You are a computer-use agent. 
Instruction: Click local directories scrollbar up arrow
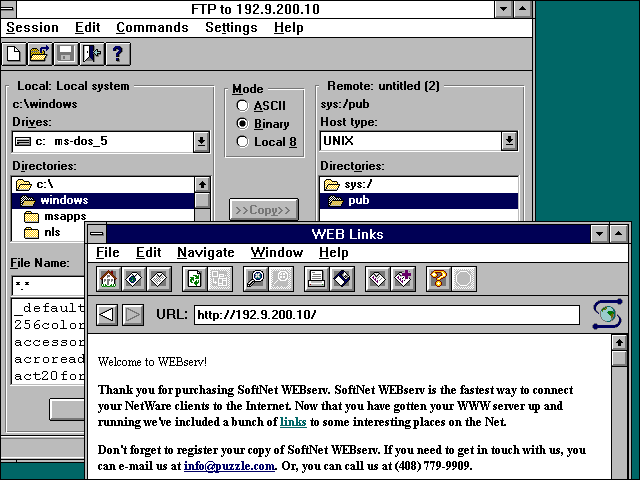tap(202, 184)
